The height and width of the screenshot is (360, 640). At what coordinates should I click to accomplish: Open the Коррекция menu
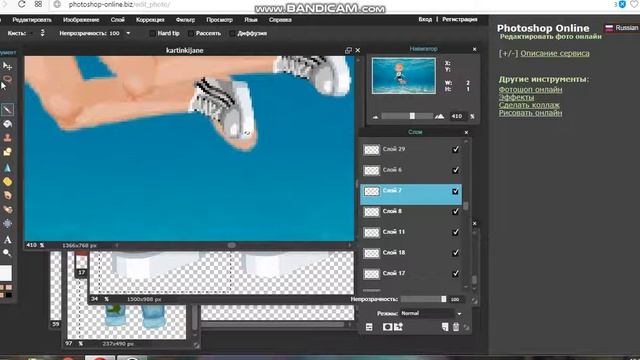coord(150,20)
